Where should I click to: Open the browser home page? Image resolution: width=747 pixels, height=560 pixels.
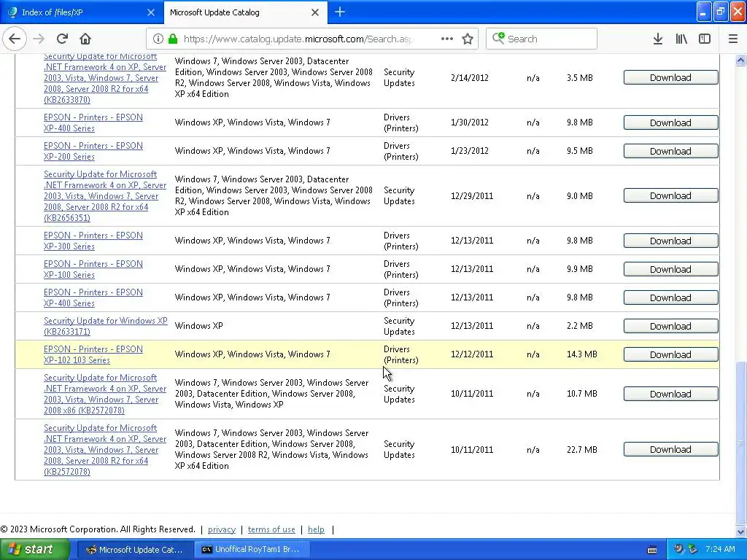(x=85, y=39)
